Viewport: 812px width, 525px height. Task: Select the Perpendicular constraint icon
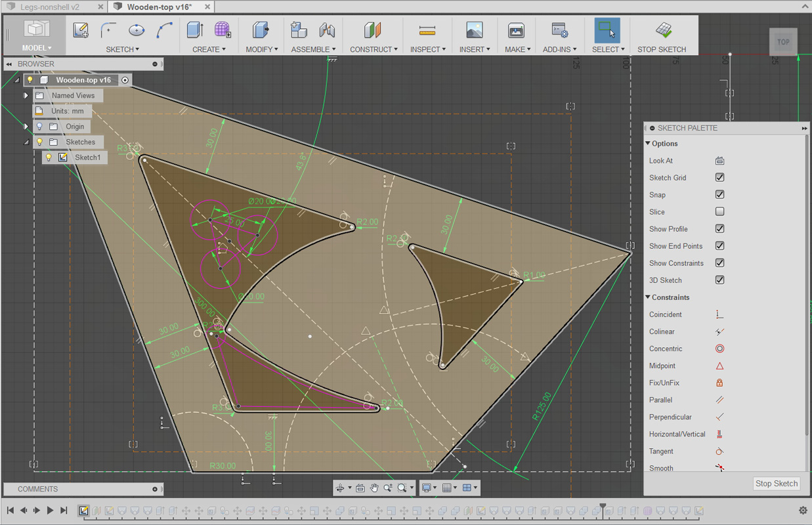pyautogui.click(x=719, y=417)
